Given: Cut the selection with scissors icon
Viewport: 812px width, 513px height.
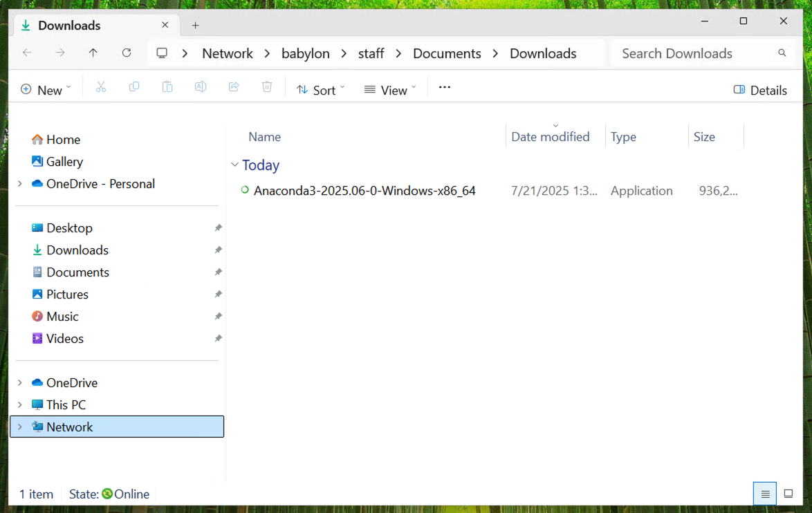Looking at the screenshot, I should click(x=101, y=87).
